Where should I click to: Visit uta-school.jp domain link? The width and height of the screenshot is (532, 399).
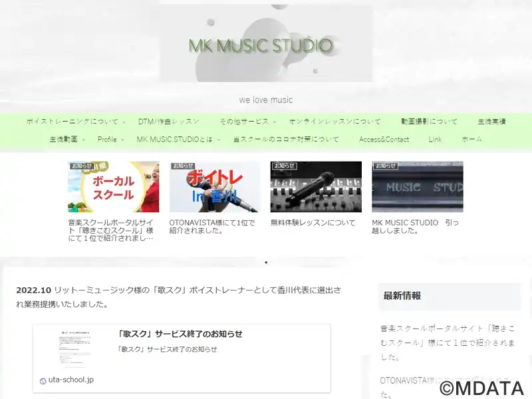(71, 380)
